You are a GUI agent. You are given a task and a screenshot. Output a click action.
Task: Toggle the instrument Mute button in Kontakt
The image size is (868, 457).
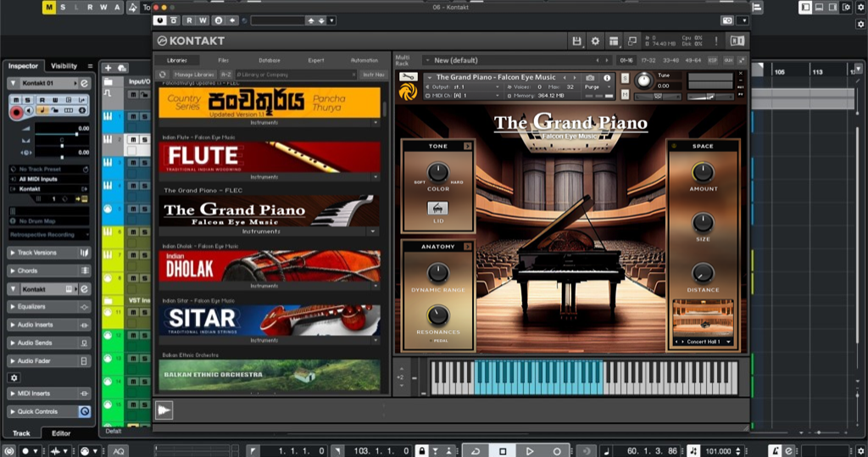625,95
